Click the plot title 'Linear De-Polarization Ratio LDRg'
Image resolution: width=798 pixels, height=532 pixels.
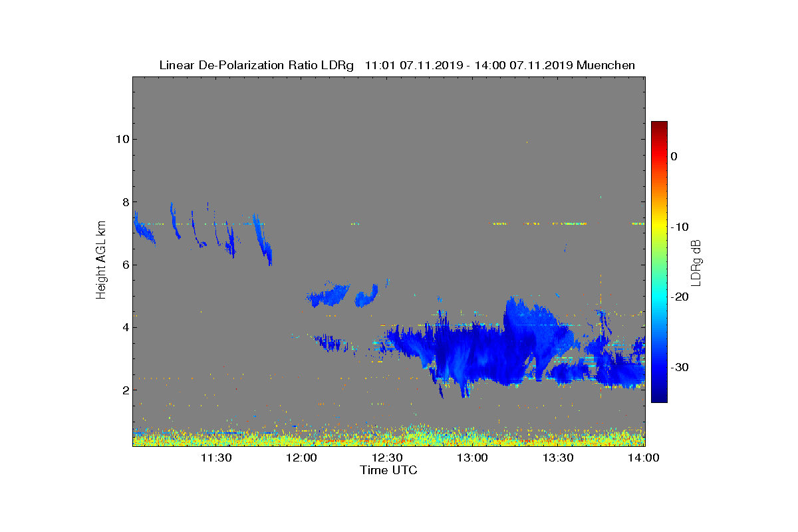[257, 65]
